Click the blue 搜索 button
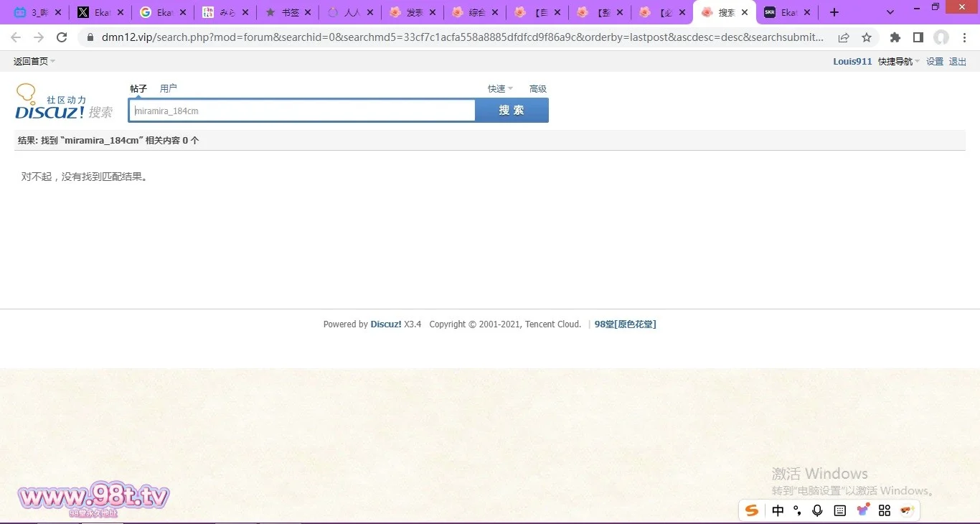The height and width of the screenshot is (524, 980). (512, 111)
